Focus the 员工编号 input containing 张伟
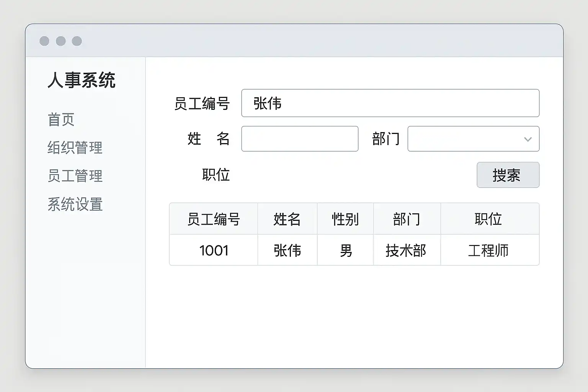Screen dimensions: 588x392 (x=390, y=103)
